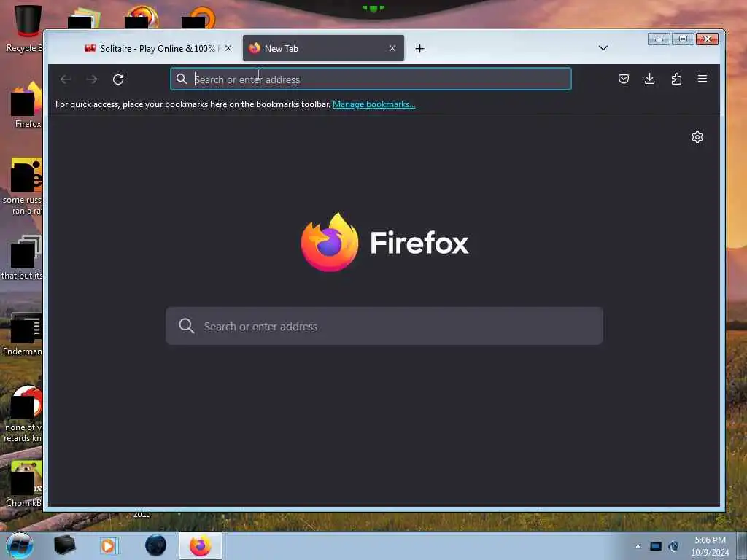
Task: Reload the page with the refresh icon
Action: click(118, 79)
